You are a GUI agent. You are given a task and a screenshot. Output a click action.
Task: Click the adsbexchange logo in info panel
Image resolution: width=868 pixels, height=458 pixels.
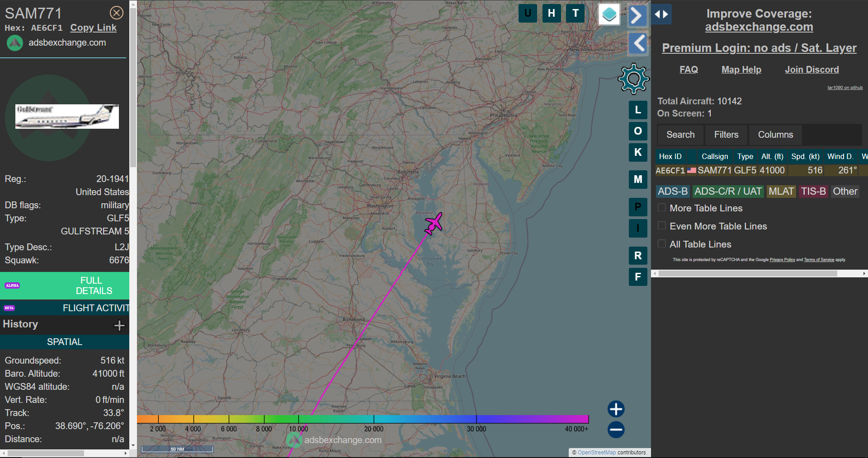coord(14,43)
